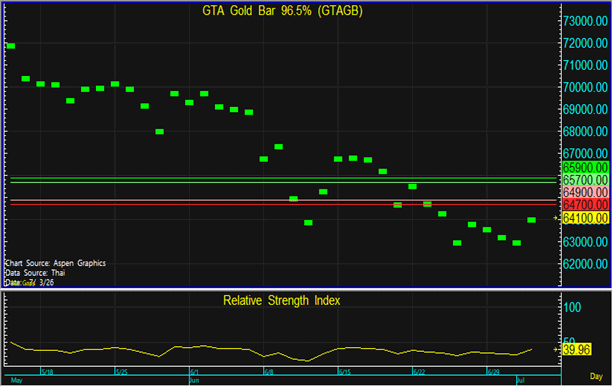Click the light green 65700.00 price tag
This screenshot has height=387, width=613.
pos(585,180)
